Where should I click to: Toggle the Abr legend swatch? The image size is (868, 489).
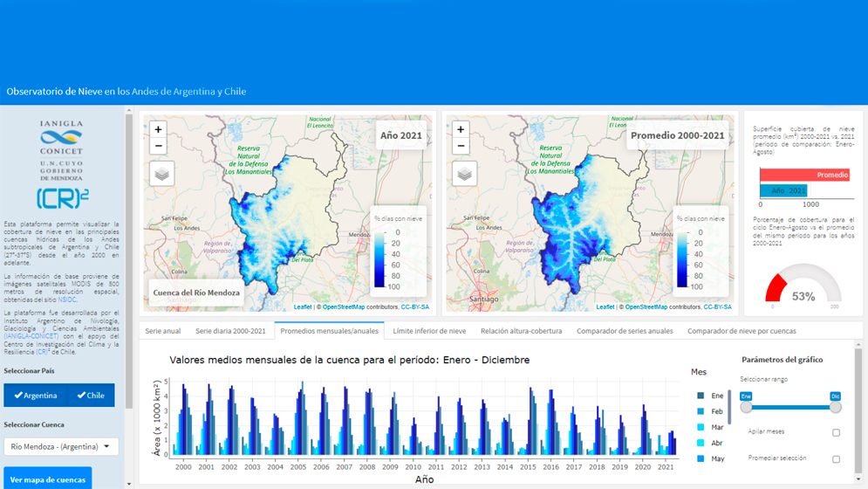coord(701,443)
